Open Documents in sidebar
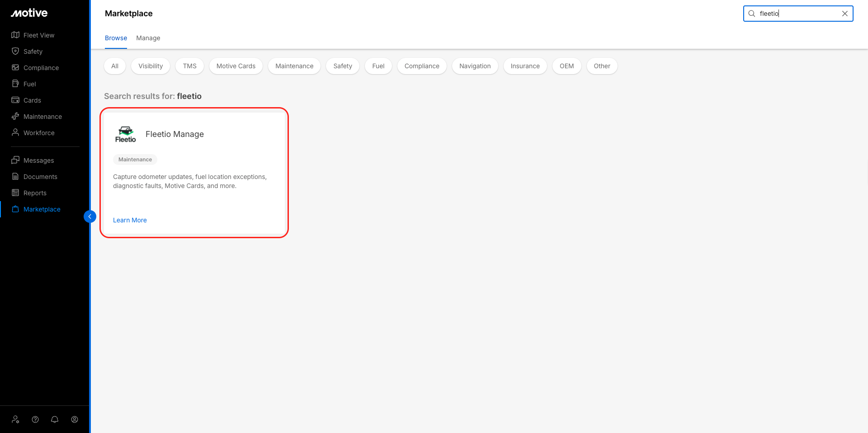The width and height of the screenshot is (868, 433). pos(40,177)
